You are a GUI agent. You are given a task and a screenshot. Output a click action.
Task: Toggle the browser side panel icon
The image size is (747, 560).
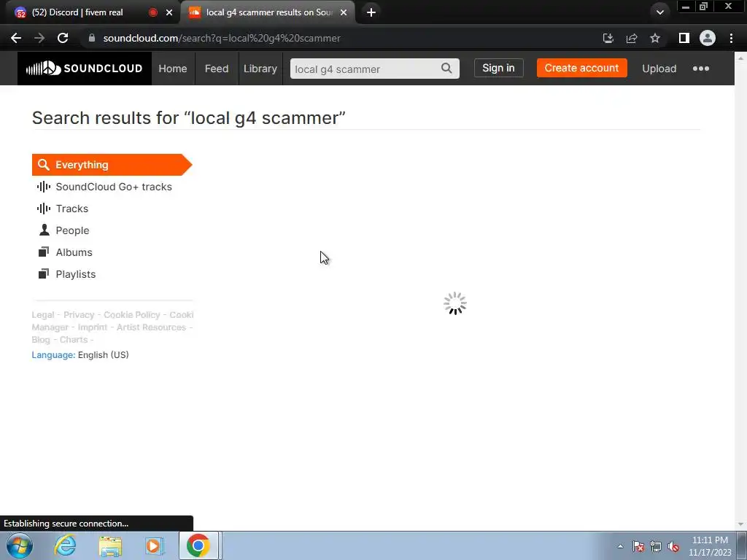[684, 38]
